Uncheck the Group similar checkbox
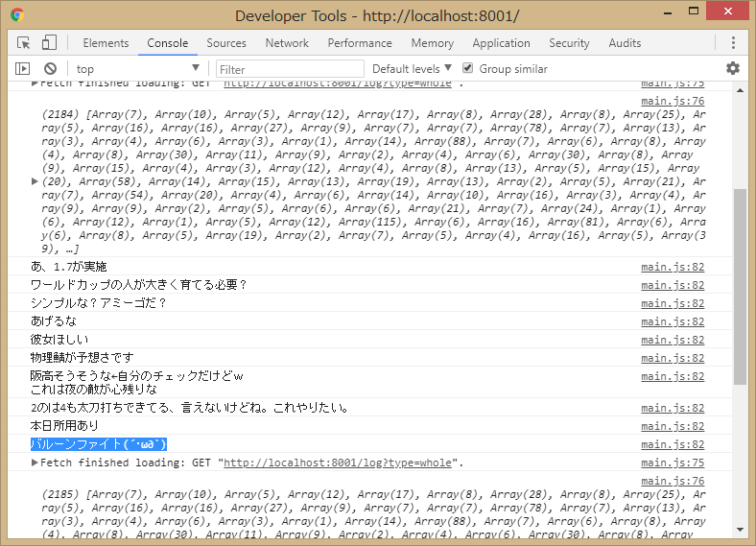 coord(468,68)
